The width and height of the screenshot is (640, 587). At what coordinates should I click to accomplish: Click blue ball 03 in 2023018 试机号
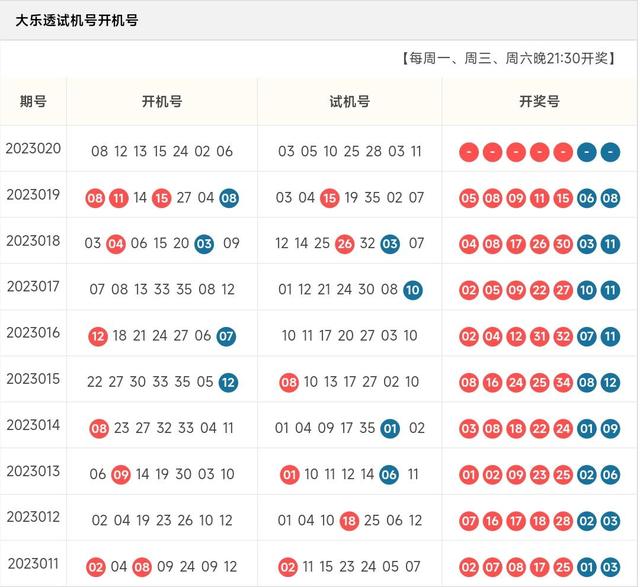pos(390,244)
